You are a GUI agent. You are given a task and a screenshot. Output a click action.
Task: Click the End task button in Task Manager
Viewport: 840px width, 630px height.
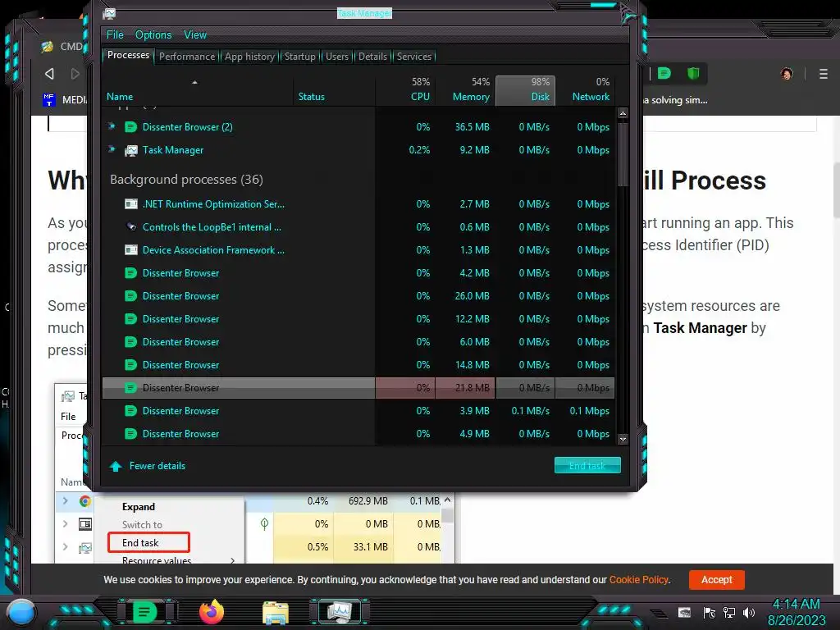pos(587,466)
